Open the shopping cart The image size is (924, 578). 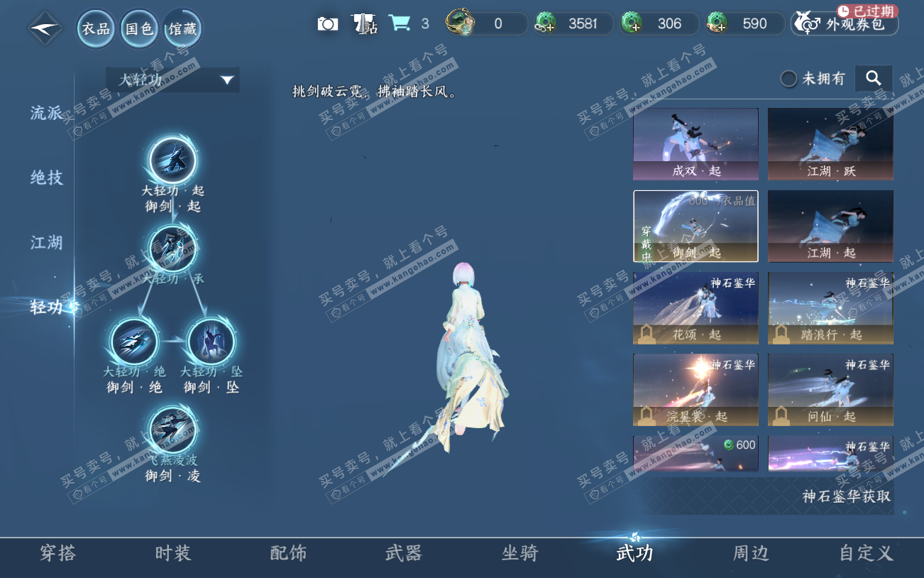[x=400, y=21]
